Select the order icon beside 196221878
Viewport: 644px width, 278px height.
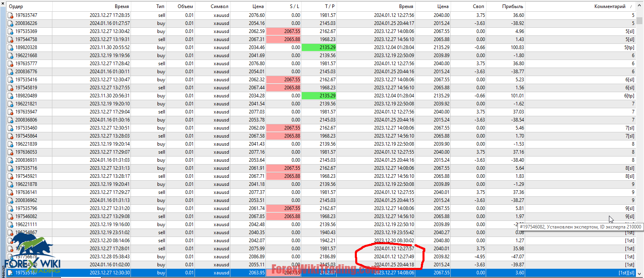click(10, 184)
